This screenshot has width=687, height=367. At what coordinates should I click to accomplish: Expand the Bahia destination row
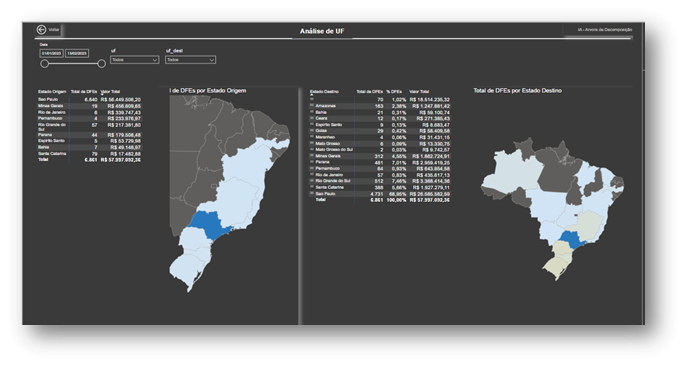pos(312,112)
